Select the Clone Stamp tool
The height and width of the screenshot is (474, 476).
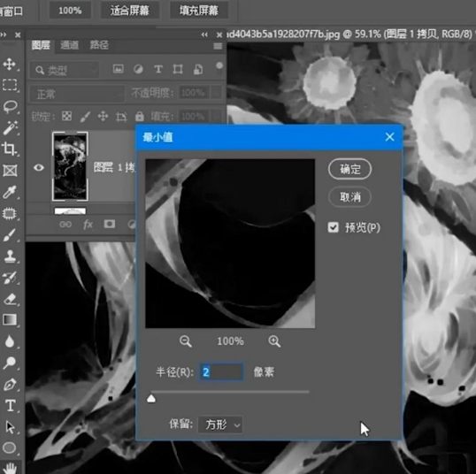tap(10, 256)
